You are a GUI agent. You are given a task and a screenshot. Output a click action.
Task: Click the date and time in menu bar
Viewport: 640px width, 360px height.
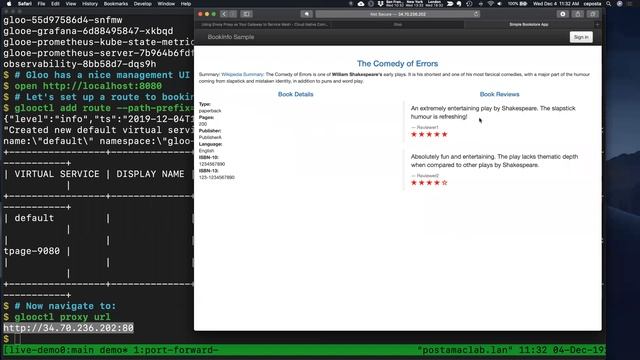[556, 4]
